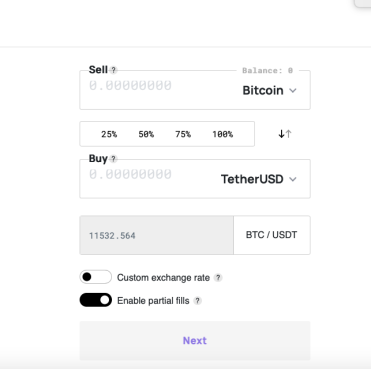Click the help icon beside Sell
This screenshot has height=369, width=371.
click(113, 70)
